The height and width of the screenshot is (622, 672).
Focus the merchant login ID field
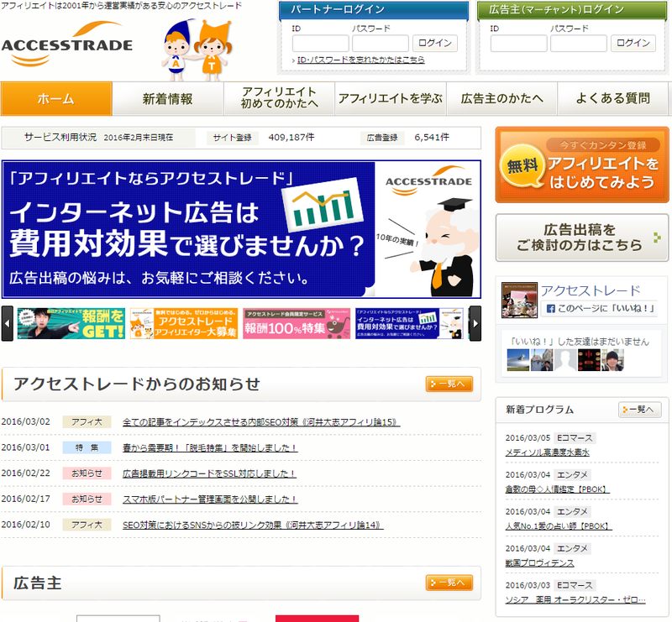click(518, 44)
